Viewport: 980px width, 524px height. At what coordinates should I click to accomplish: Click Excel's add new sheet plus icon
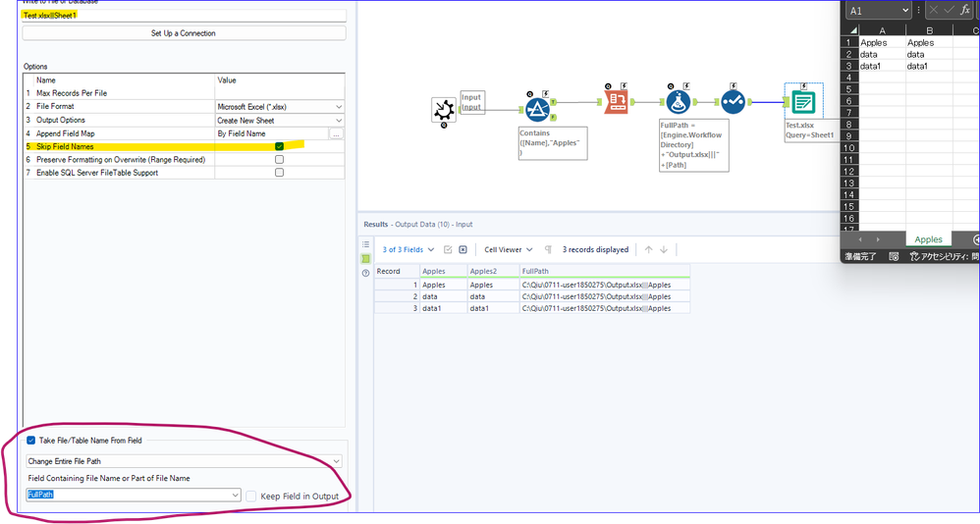coord(976,239)
